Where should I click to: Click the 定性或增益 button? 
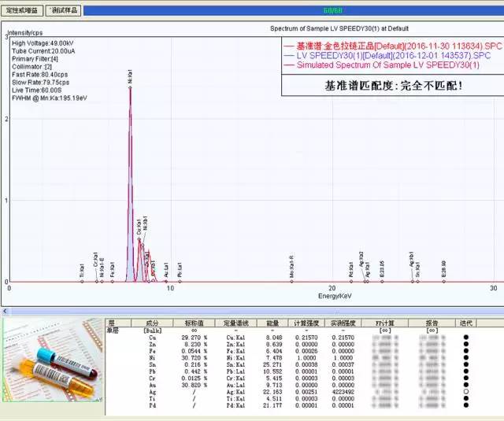(22, 10)
